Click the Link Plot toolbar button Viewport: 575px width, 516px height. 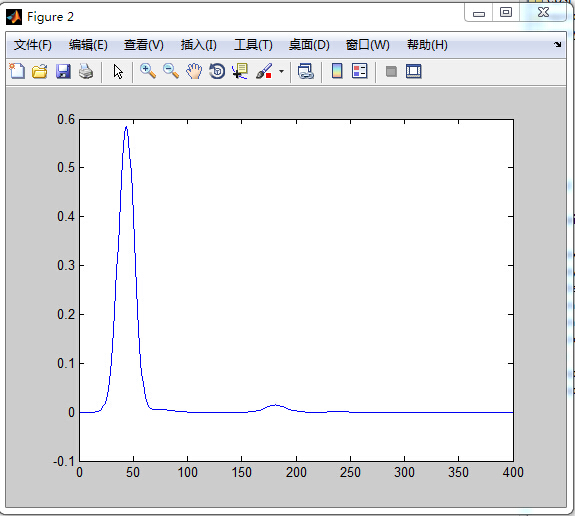click(305, 71)
